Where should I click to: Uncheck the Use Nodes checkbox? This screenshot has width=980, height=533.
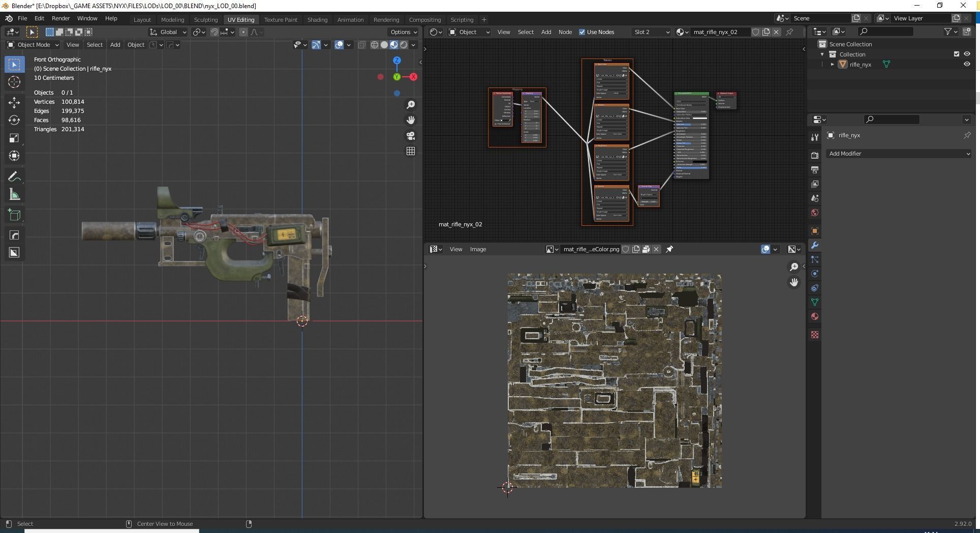(582, 32)
